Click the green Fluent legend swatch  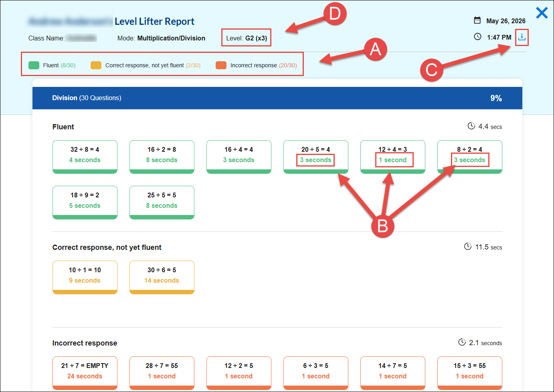[x=34, y=65]
